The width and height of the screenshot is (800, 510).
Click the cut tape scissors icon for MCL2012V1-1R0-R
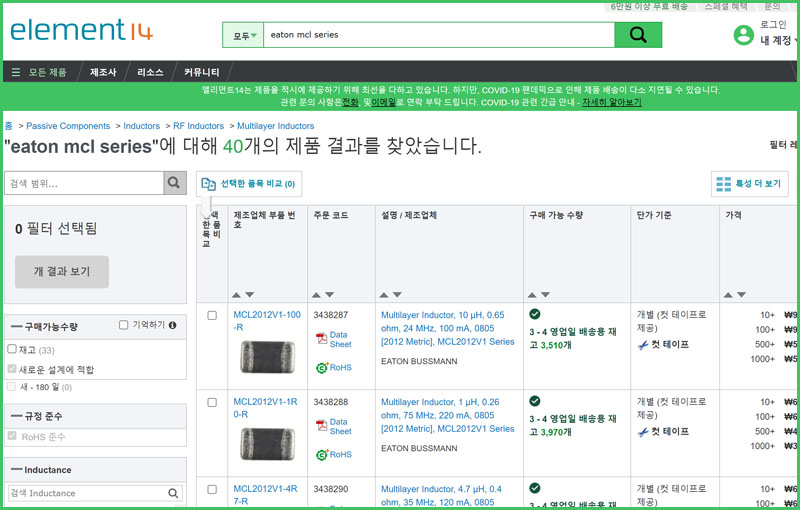pyautogui.click(x=643, y=432)
